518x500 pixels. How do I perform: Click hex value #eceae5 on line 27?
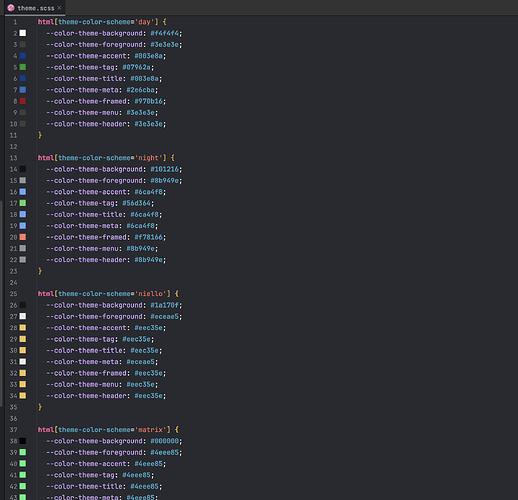(x=165, y=317)
